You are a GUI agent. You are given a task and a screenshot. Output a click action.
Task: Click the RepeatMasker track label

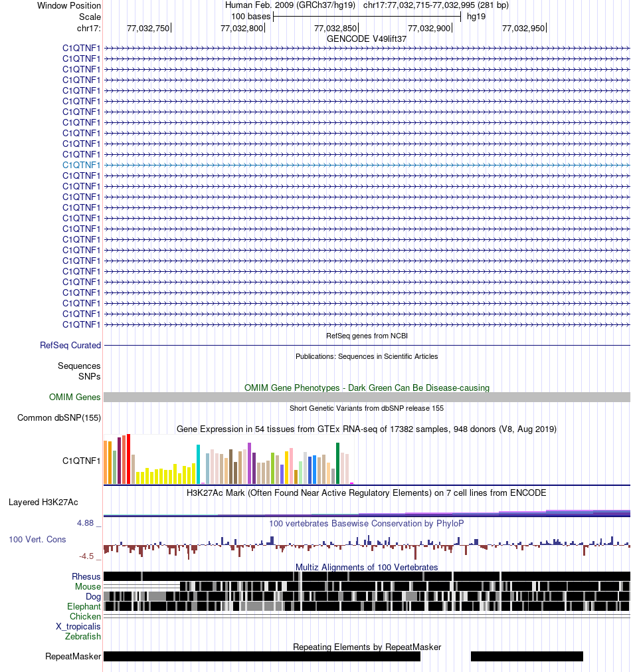pos(73,656)
